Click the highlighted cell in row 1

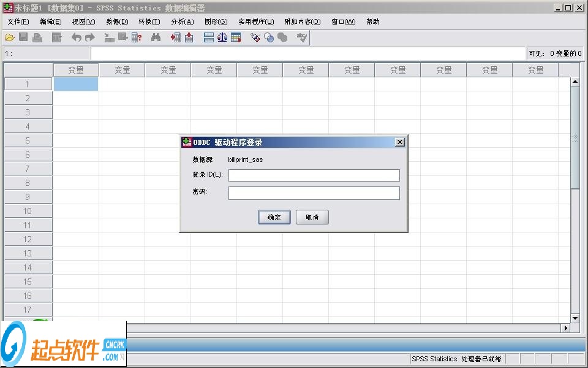tap(76, 84)
